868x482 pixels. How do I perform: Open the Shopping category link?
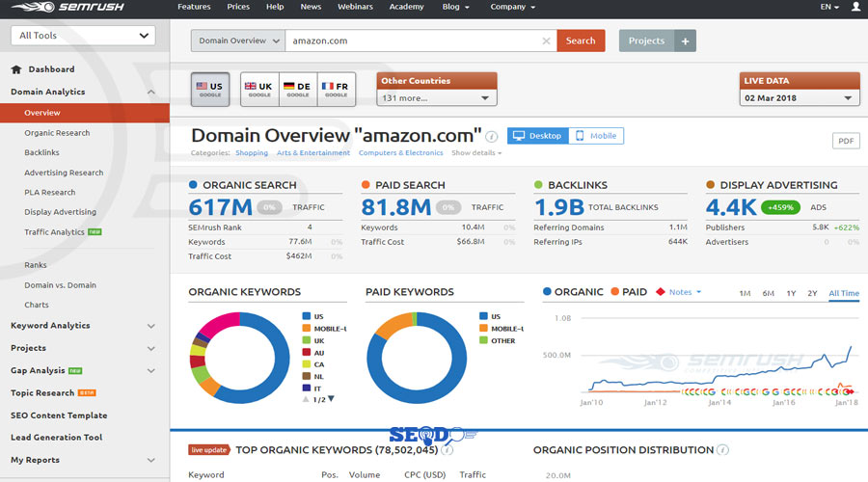(252, 152)
